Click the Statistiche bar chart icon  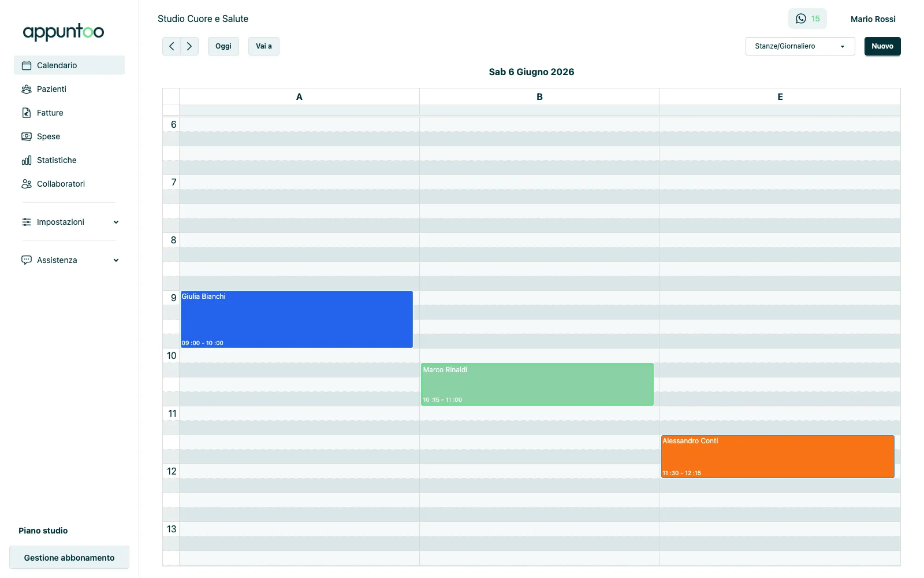pyautogui.click(x=27, y=160)
